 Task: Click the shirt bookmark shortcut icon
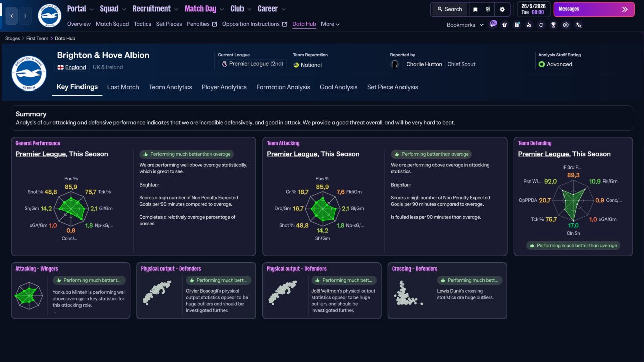505,25
